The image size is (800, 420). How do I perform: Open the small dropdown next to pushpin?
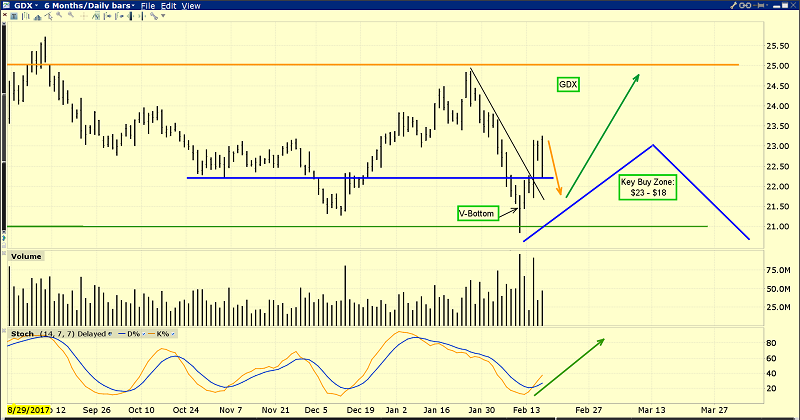point(767,5)
